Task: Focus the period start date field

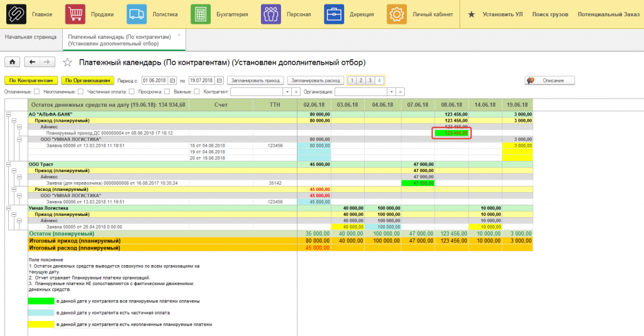Action: 155,80
